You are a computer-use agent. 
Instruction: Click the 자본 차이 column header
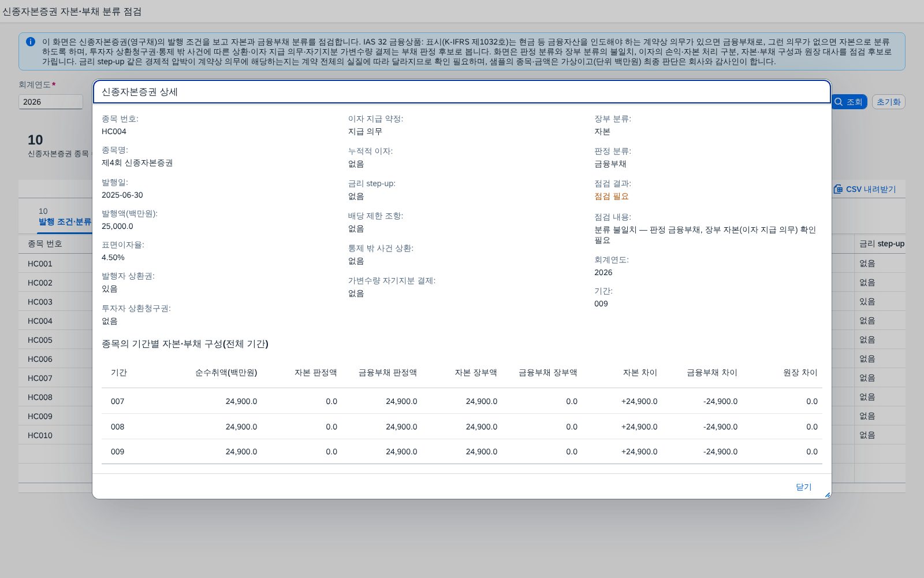click(640, 373)
